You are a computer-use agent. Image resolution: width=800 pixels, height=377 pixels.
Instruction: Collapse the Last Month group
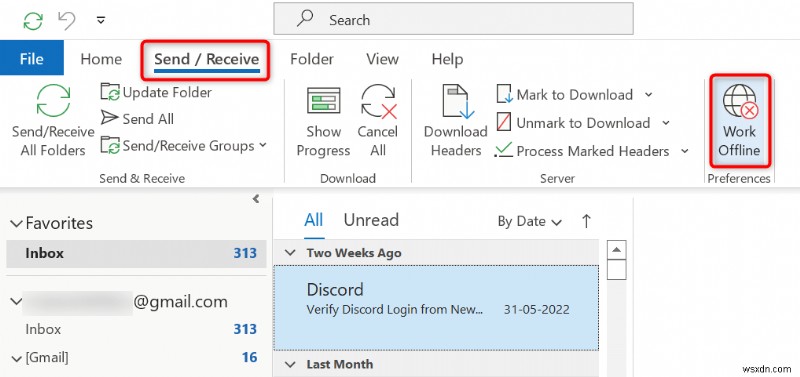290,365
